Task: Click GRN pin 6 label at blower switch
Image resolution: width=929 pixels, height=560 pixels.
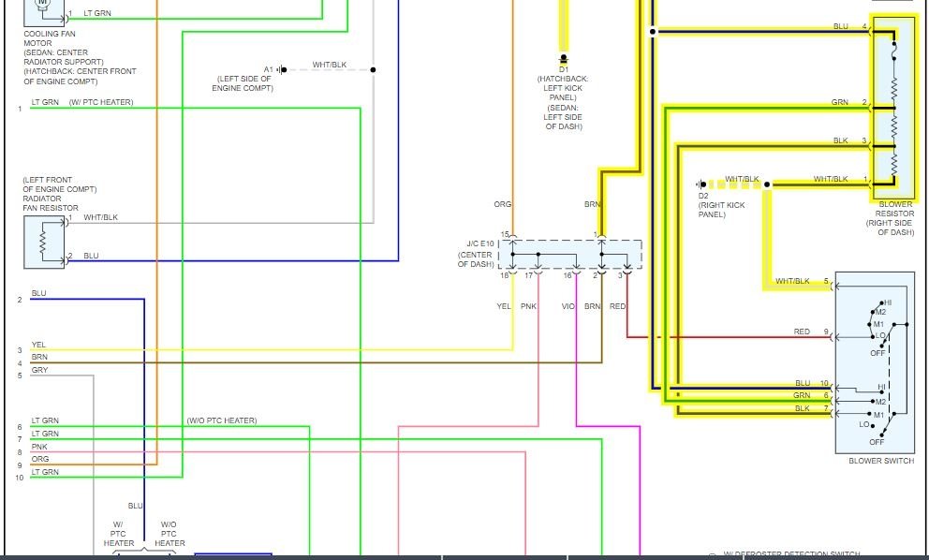Action: click(802, 395)
